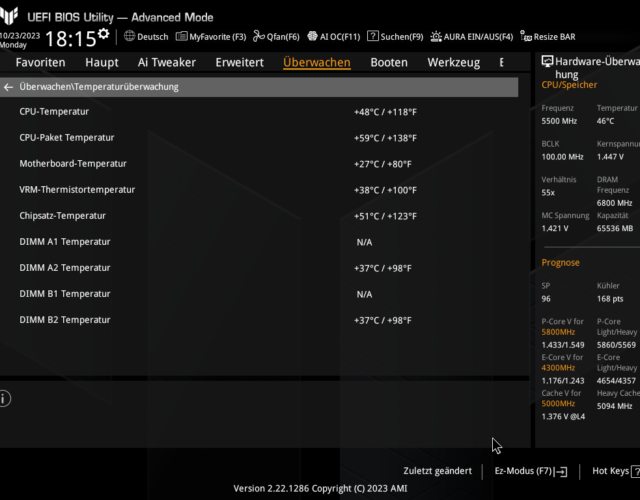
Task: Click the info icon at bottom left
Action: (5, 398)
